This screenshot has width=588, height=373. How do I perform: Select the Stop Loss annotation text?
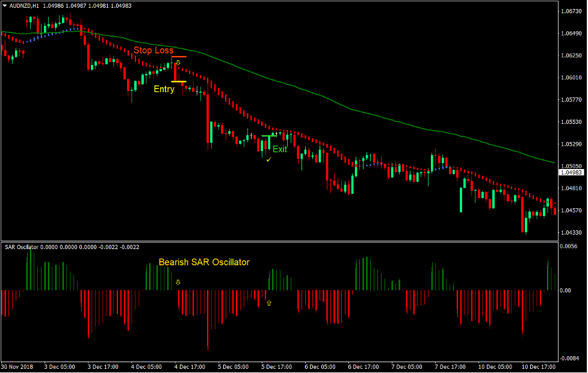(x=155, y=51)
